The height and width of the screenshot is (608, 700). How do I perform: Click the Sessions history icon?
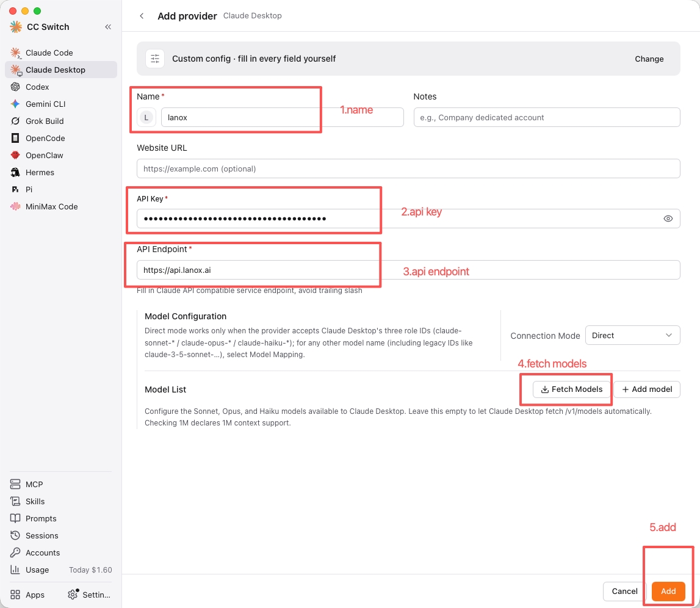pyautogui.click(x=15, y=535)
